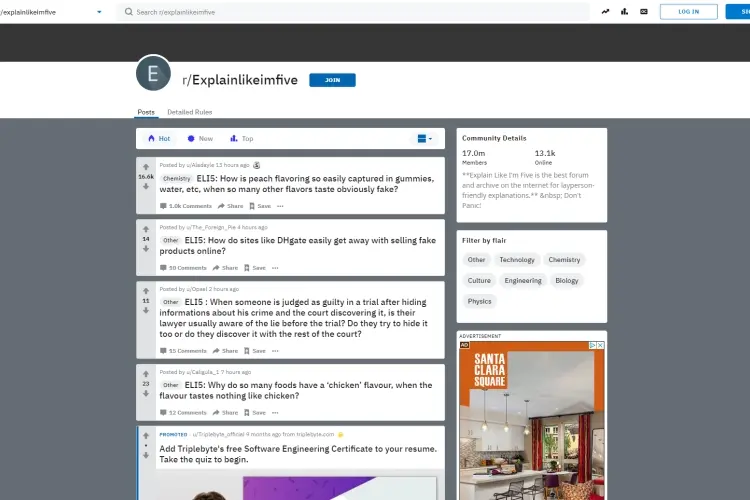Open more options on peach flavoring post
The image size is (750, 500).
pos(280,206)
